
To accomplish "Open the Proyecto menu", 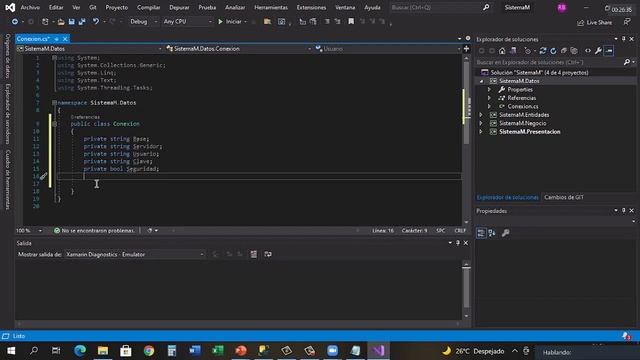I will coord(117,7).
